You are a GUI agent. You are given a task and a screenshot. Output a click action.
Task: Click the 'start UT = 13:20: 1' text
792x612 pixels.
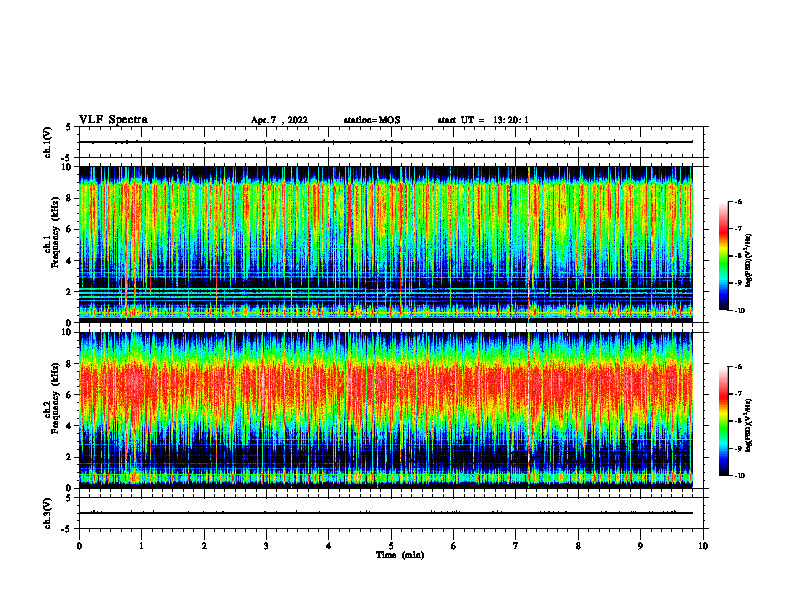483,120
